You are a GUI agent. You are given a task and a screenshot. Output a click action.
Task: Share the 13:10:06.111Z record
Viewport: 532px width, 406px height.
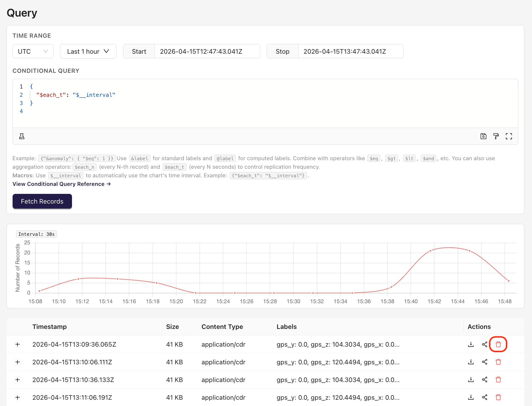(485, 362)
